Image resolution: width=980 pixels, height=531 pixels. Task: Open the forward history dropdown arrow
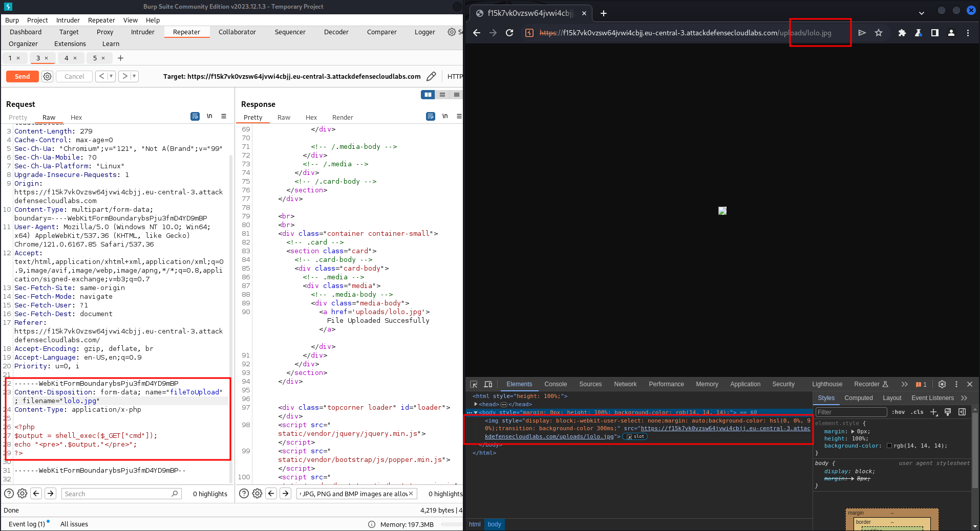coord(134,76)
